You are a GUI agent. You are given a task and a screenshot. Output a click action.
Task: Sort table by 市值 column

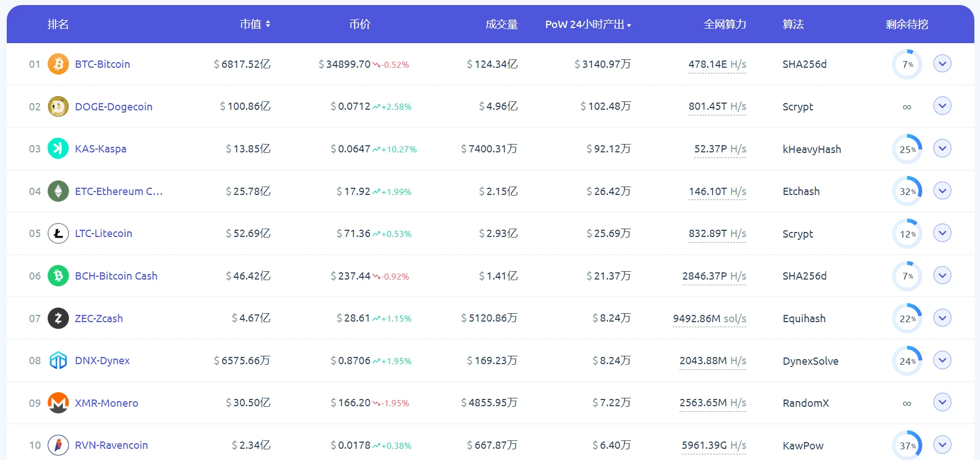click(255, 24)
